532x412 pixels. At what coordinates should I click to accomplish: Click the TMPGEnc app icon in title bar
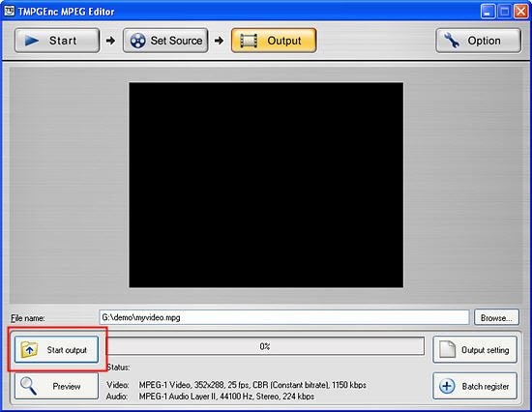[9, 12]
